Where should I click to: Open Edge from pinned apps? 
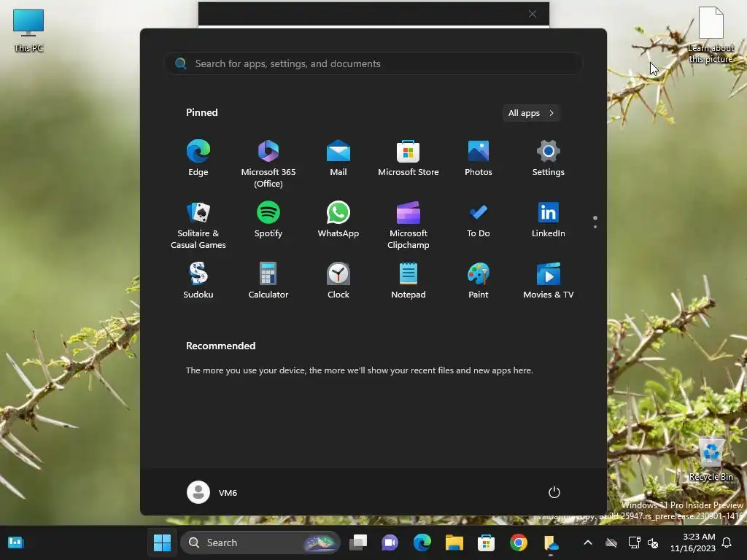click(x=198, y=158)
